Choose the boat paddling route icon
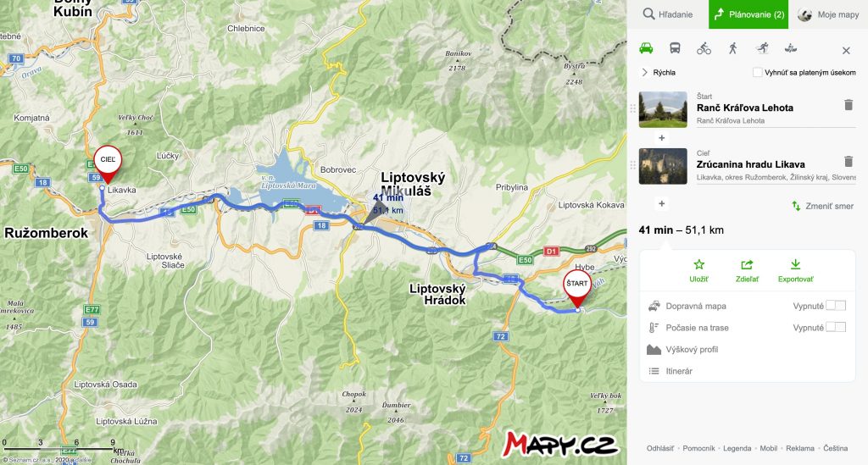 tap(791, 48)
